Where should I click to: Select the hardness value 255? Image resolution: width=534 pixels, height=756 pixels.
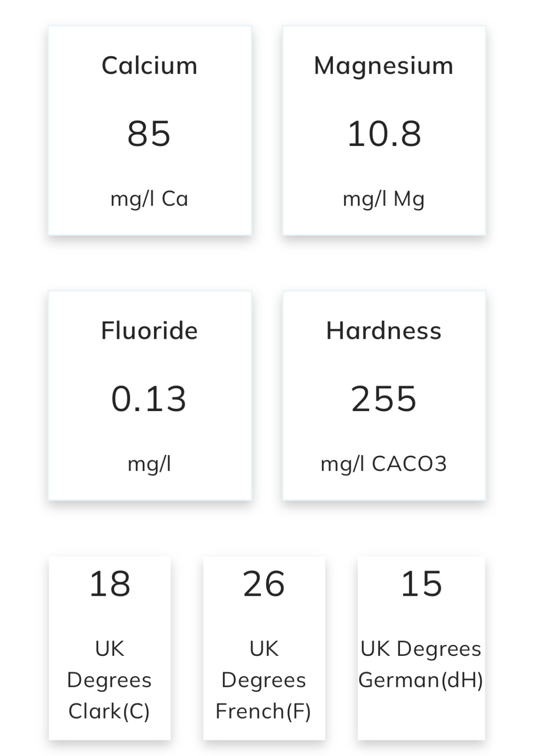tap(384, 399)
